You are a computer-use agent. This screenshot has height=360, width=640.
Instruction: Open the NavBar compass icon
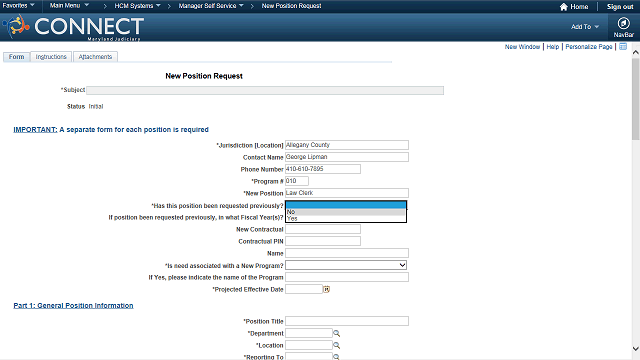coord(623,23)
